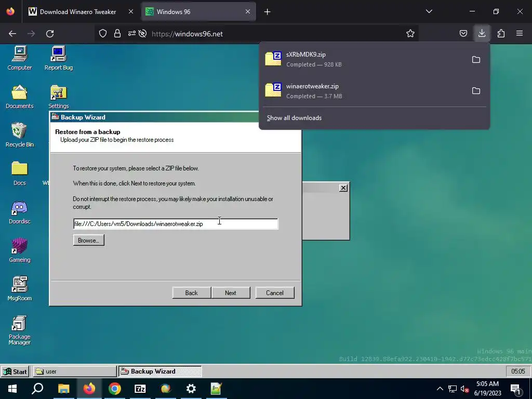Launch the Gameing shortcut

(x=19, y=250)
